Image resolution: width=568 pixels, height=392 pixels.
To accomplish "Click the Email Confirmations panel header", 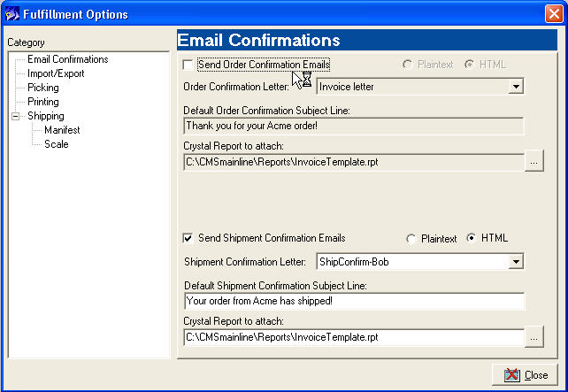I will [x=367, y=40].
